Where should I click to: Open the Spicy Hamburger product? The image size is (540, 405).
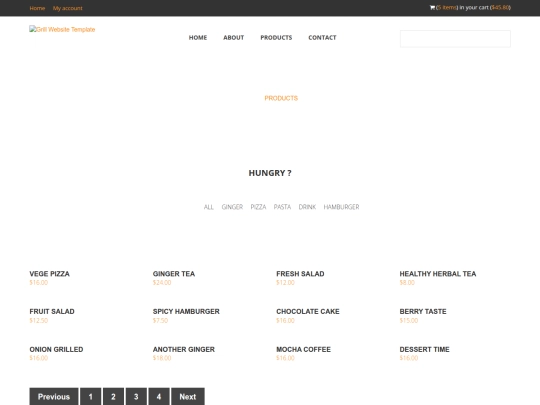pos(186,311)
